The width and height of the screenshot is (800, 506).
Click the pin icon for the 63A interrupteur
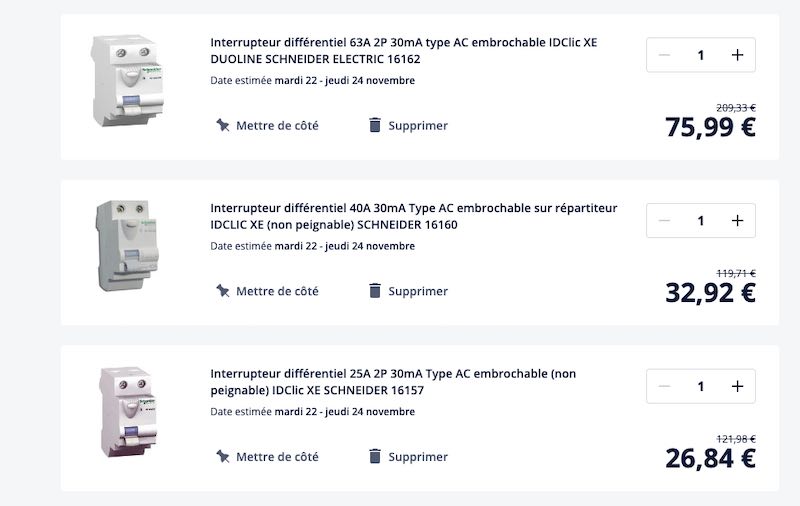pyautogui.click(x=222, y=125)
